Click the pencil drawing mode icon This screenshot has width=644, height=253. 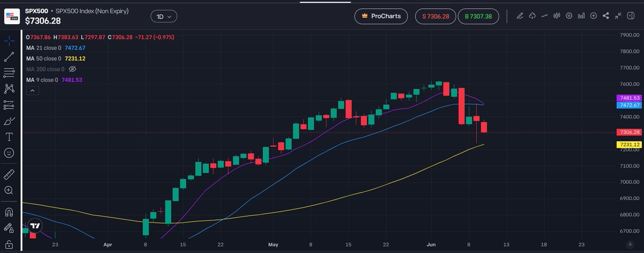(x=519, y=16)
